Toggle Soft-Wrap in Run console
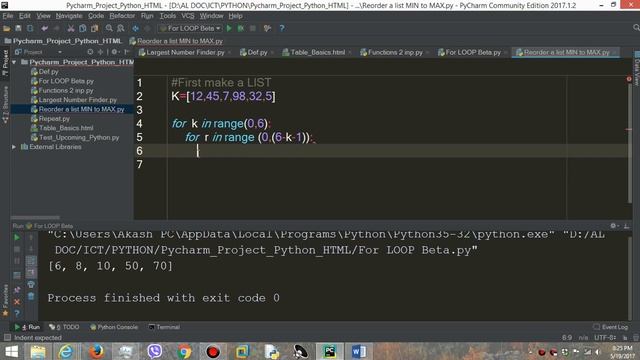640x360 pixels. pos(31,261)
